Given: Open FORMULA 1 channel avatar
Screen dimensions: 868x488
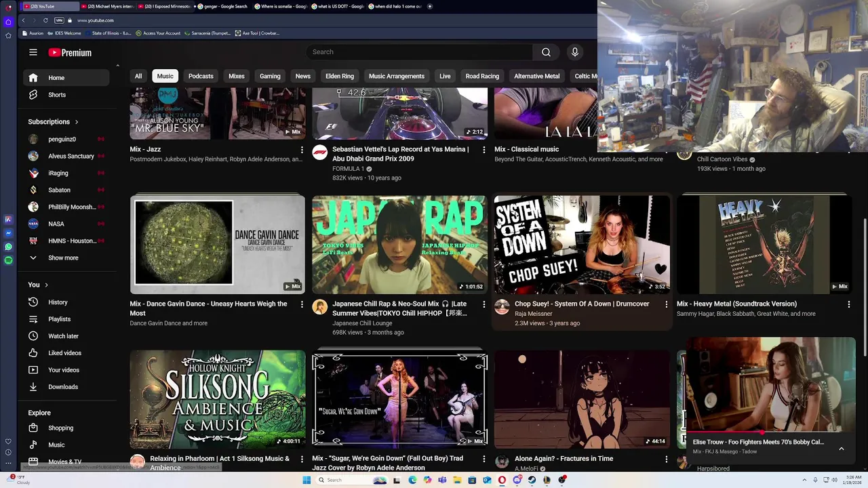Looking at the screenshot, I should click(319, 152).
